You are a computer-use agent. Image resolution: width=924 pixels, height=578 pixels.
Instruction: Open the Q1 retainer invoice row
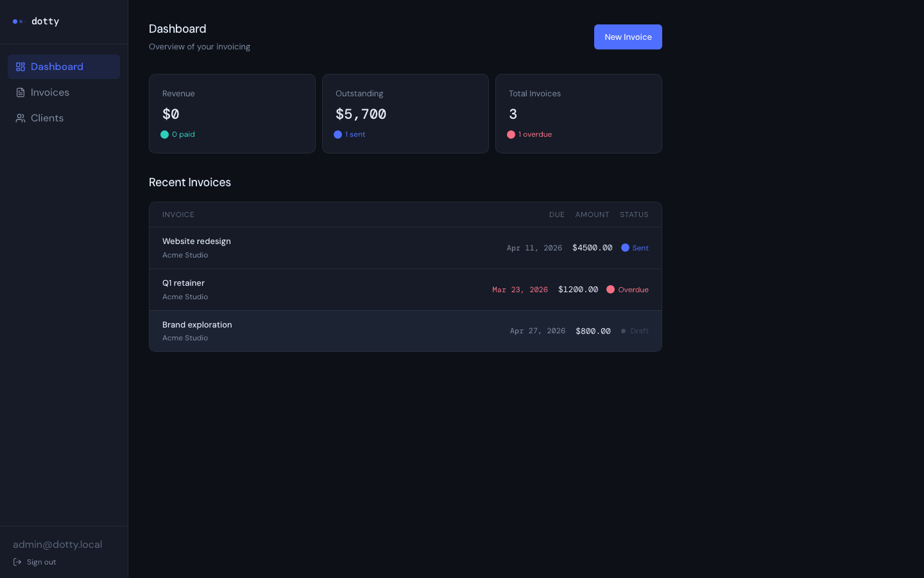tap(405, 289)
